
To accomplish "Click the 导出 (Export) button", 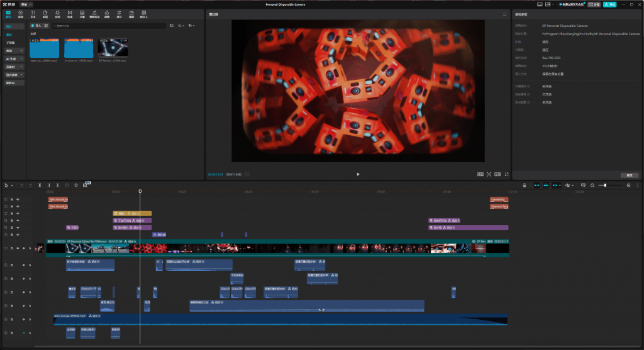I will (x=609, y=4).
